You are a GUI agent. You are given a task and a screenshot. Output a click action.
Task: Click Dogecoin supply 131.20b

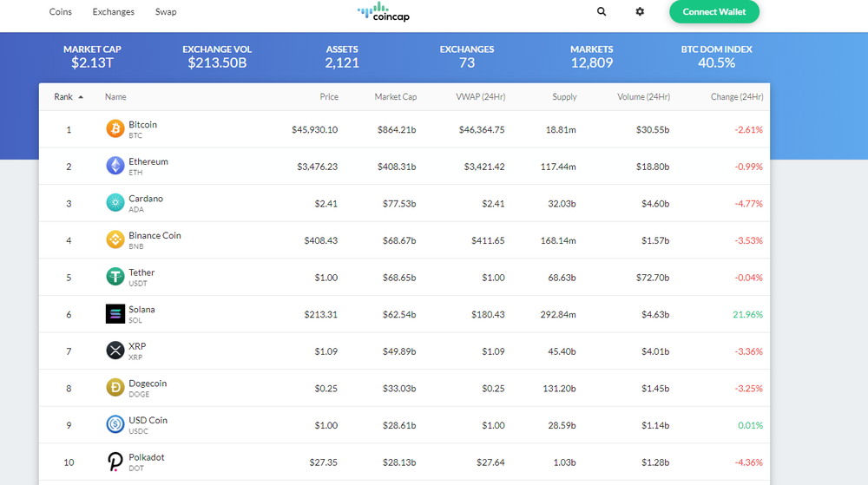pyautogui.click(x=559, y=388)
